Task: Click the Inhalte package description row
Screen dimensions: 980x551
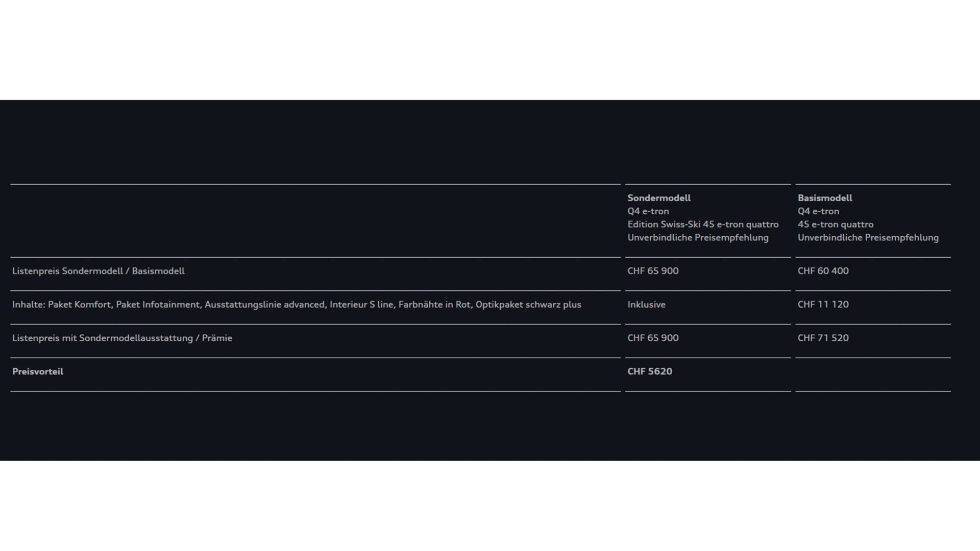Action: coord(296,305)
